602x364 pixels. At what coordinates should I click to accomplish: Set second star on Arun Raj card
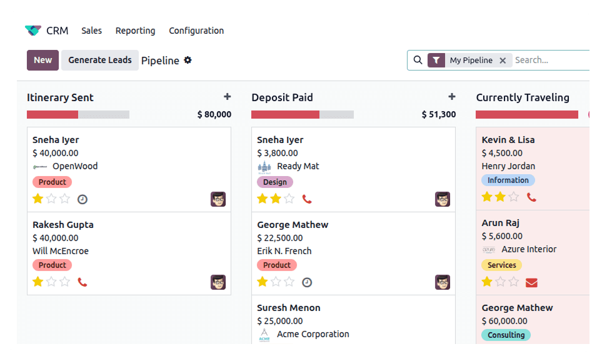click(x=500, y=282)
